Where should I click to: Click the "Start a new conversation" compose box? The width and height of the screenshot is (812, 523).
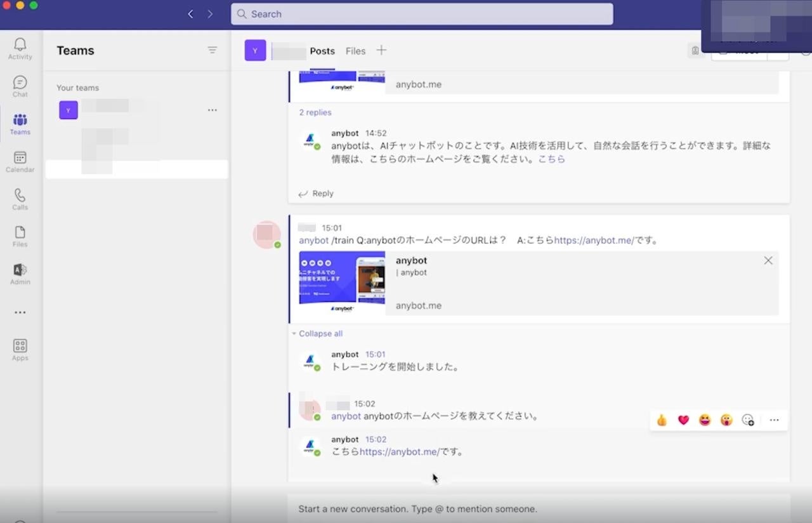pos(539,508)
